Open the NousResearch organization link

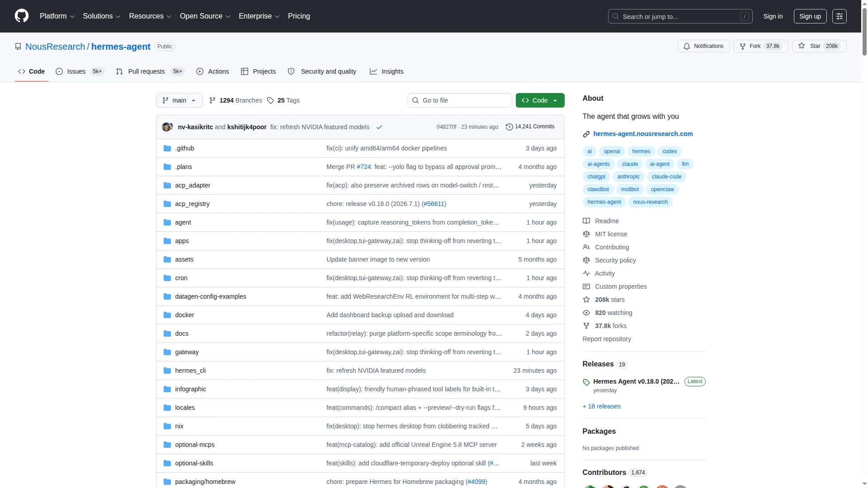(x=55, y=47)
